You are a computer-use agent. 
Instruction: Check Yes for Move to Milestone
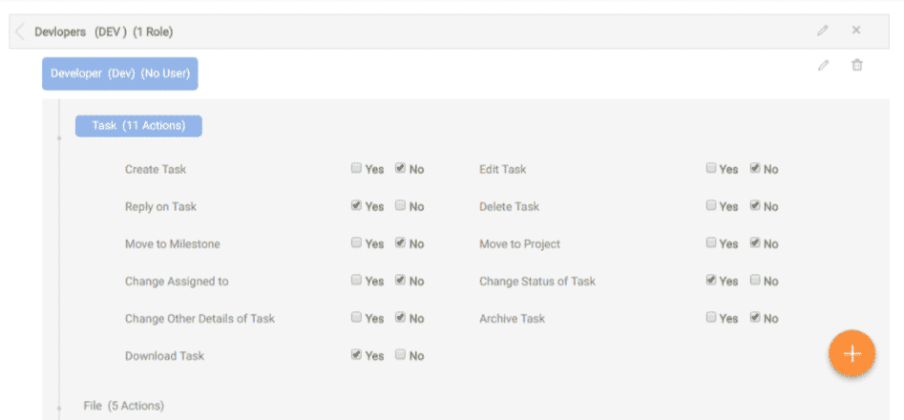[357, 243]
